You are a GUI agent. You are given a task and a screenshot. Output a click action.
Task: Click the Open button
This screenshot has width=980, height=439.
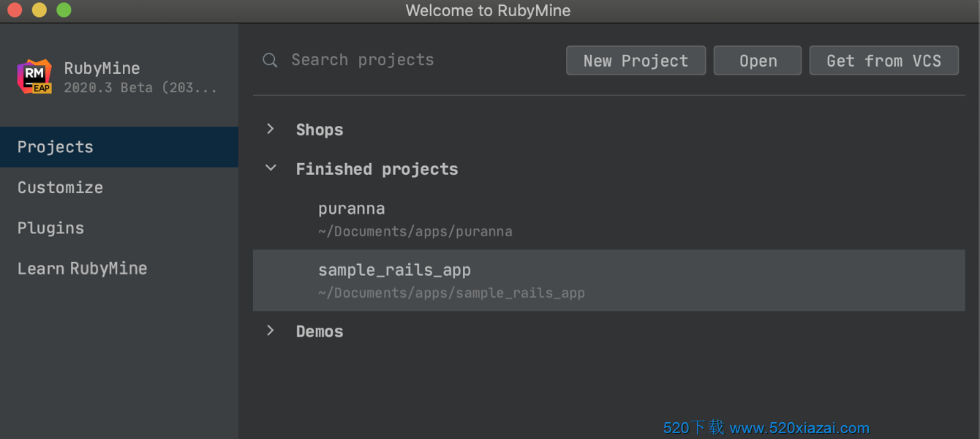[x=758, y=61]
